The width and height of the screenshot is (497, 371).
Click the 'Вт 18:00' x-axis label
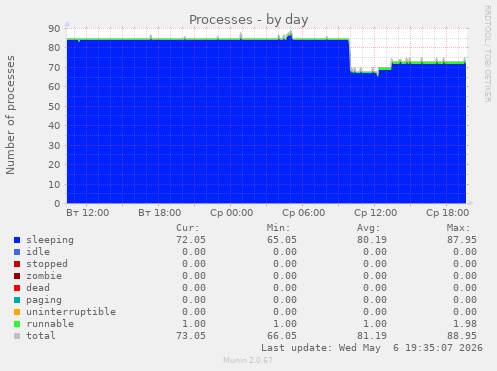(160, 213)
